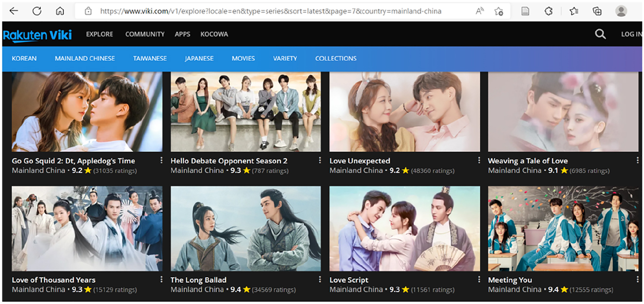Switch to the Mainland Chinese tab
The height and width of the screenshot is (304, 644).
point(85,58)
